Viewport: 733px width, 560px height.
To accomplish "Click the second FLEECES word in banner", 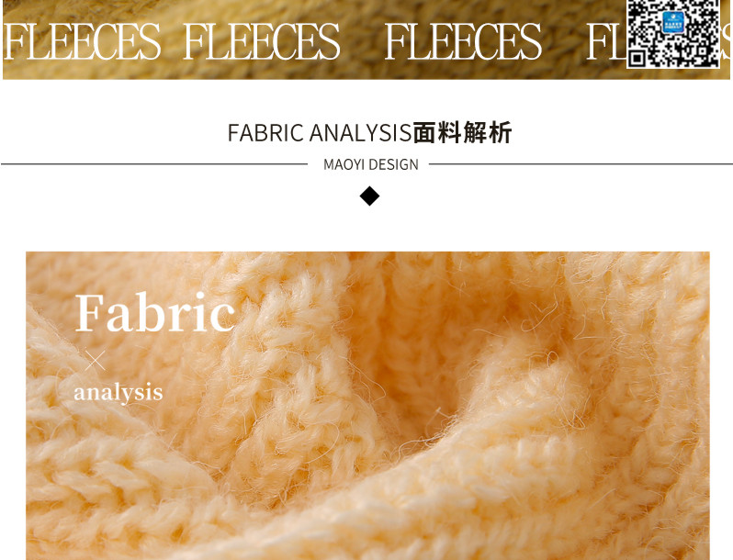I will point(261,41).
